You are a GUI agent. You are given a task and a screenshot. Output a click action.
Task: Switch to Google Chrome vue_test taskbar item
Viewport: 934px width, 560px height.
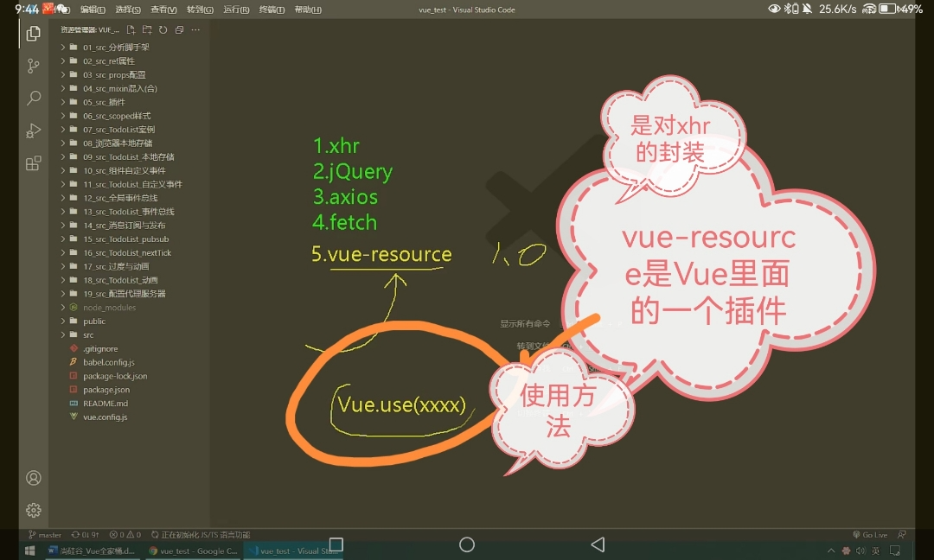pos(193,551)
